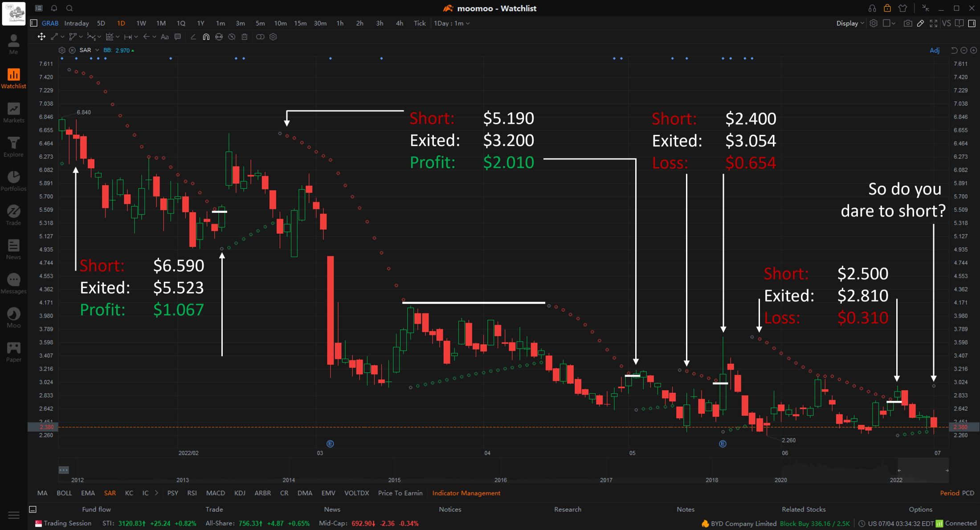This screenshot has width=980, height=530.
Task: Select the move crosshair drawing tool
Action: point(41,37)
